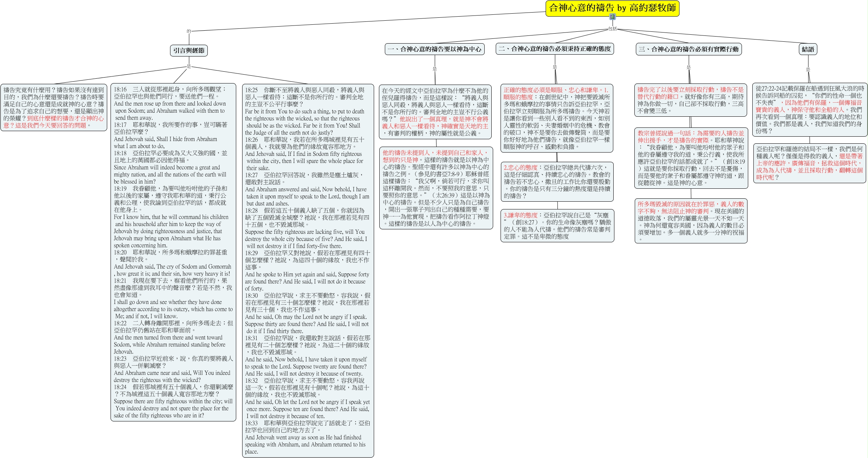Select the scripture box starting with 18:16
The image size is (868, 458).
click(173, 252)
